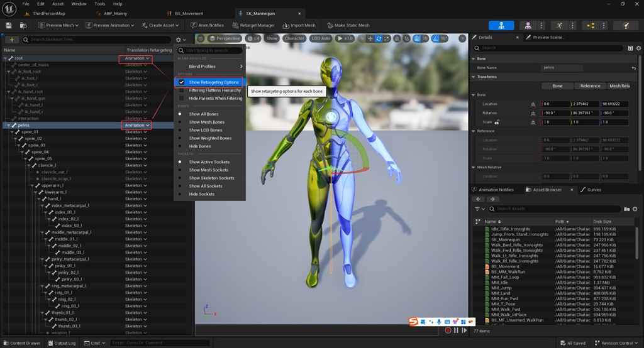Click the Retarget Manager button
The image size is (644, 348).
(253, 26)
